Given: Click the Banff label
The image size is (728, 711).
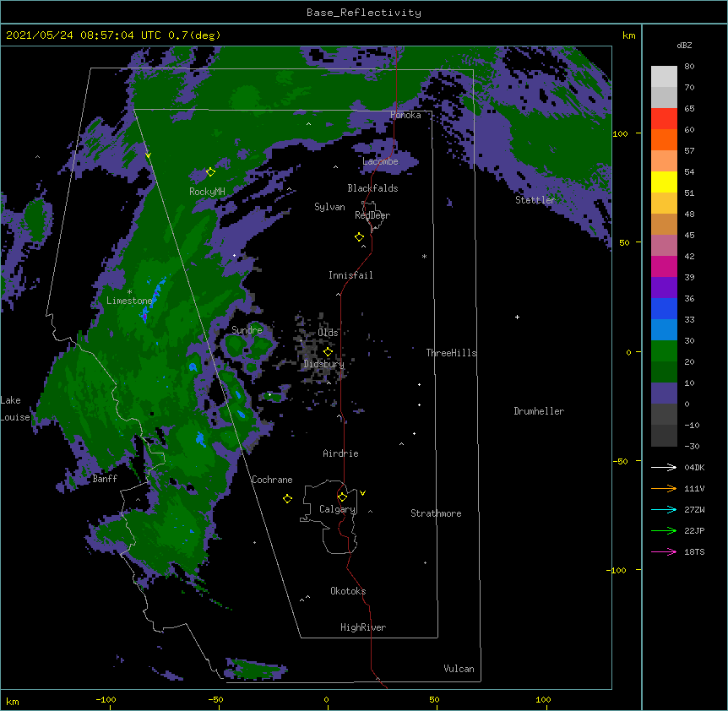Looking at the screenshot, I should point(105,479).
